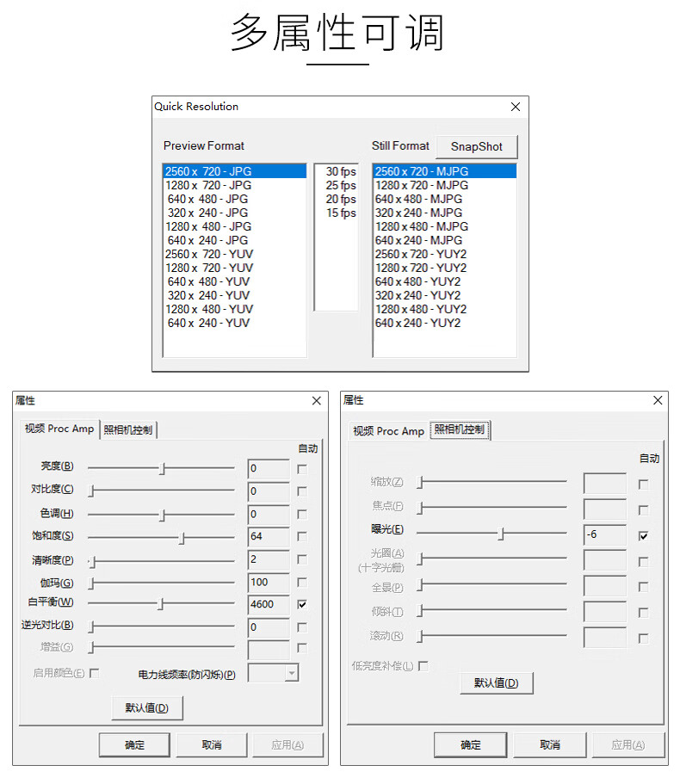Toggle the 启用颜色 checkbox
This screenshot has height=784, width=680.
coord(95,674)
